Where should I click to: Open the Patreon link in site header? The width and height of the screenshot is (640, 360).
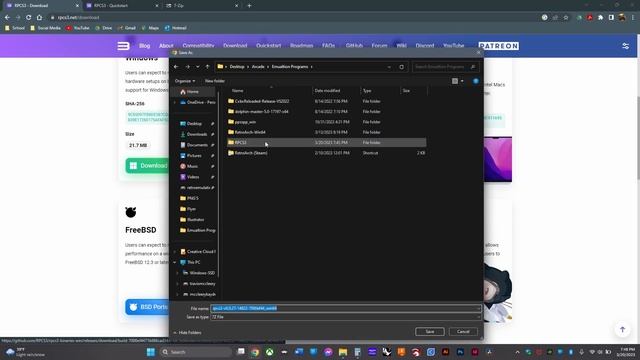499,46
